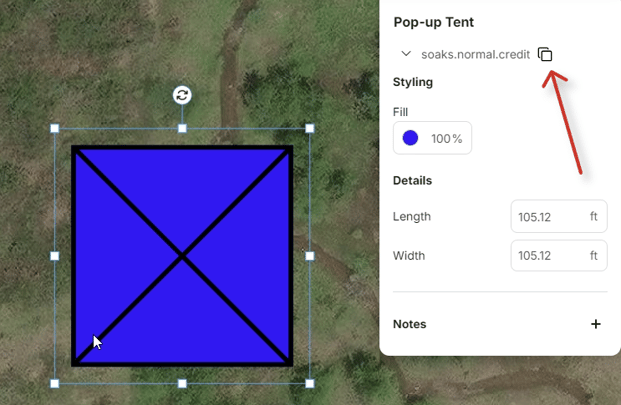Open the blue Fill color swatch
This screenshot has height=405, width=621.
coord(410,138)
